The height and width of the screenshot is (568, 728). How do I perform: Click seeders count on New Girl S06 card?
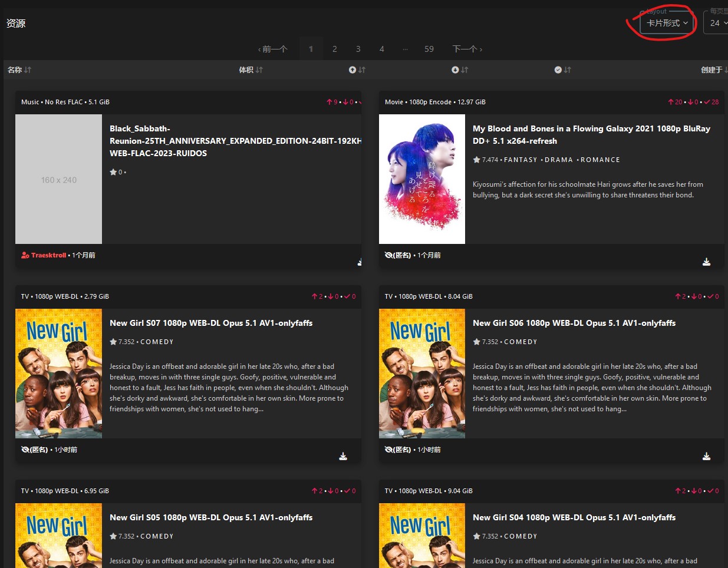[x=681, y=296]
